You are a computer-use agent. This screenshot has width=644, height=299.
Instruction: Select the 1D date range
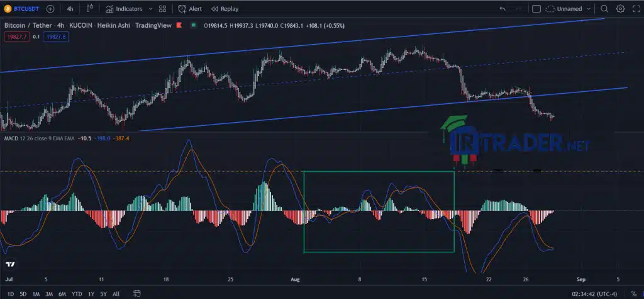coord(11,294)
